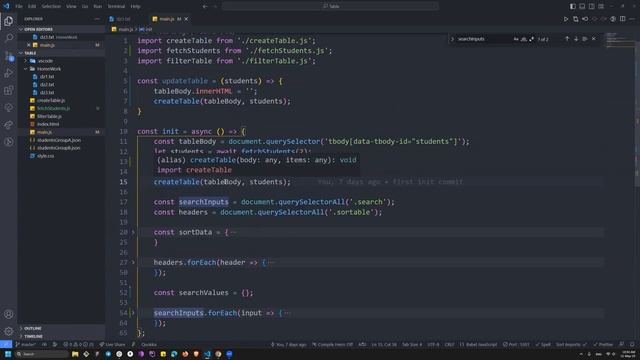Click Prettier in status bar
The height and width of the screenshot is (360, 640).
603,344
